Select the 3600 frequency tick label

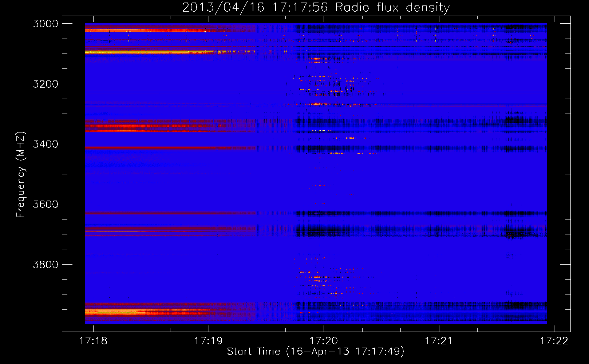coord(46,204)
